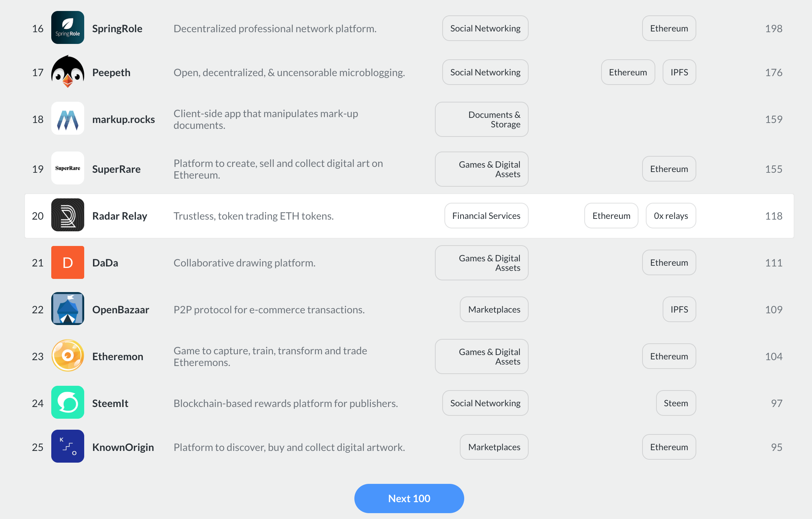Open the KnownOrigin name link
This screenshot has height=519, width=812.
[x=123, y=447]
